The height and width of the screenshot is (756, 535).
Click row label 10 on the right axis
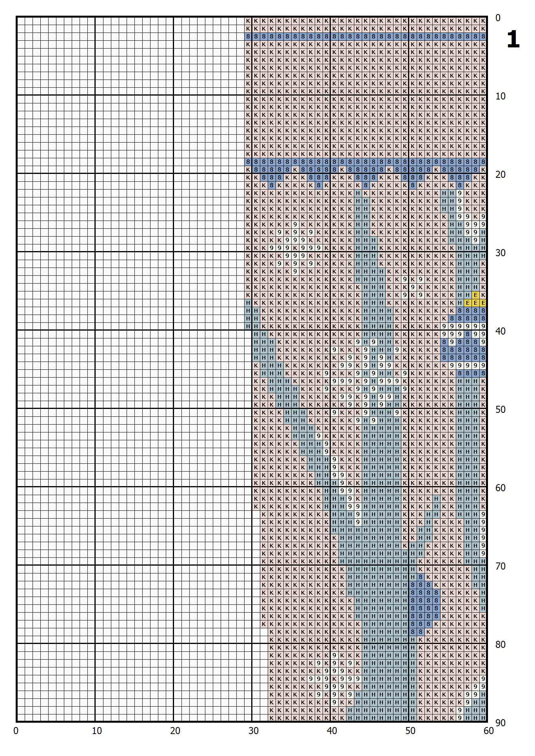coord(500,96)
